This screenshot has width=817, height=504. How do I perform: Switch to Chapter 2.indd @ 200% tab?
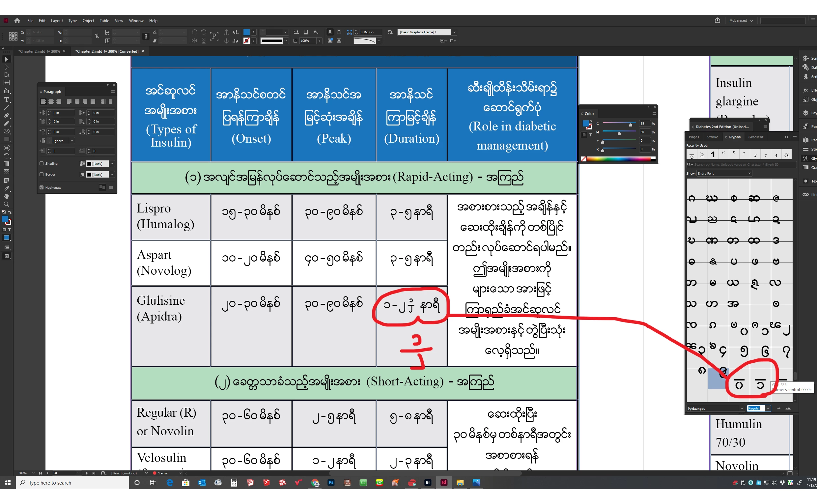pyautogui.click(x=39, y=51)
